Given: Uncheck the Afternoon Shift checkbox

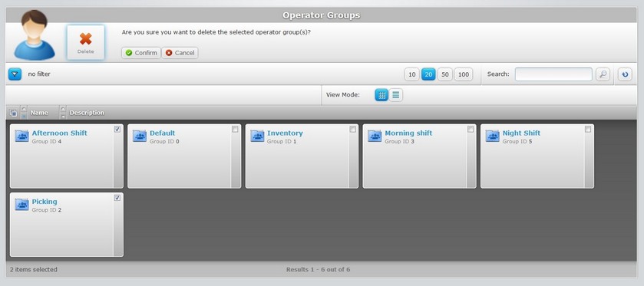Looking at the screenshot, I should tap(117, 130).
